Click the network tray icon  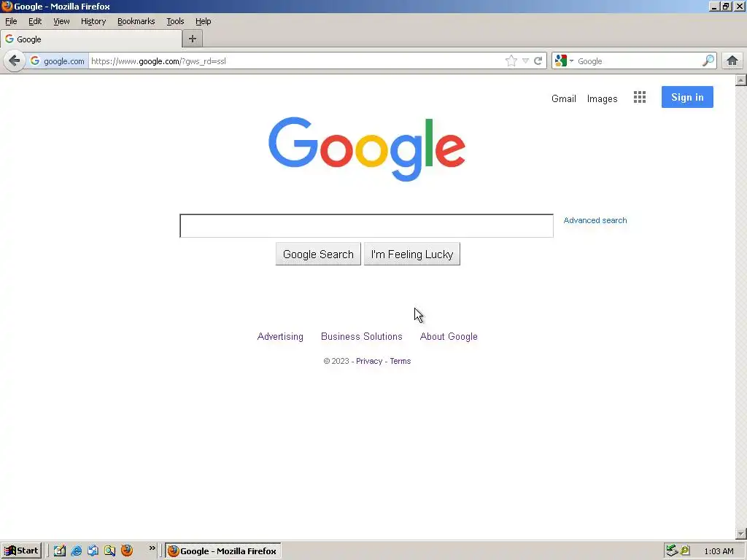[x=672, y=551]
